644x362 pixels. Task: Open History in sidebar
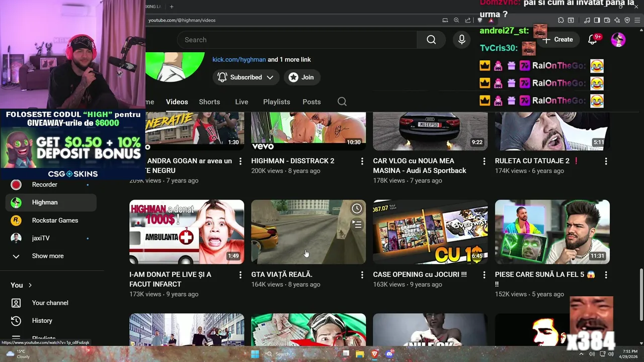50,321
